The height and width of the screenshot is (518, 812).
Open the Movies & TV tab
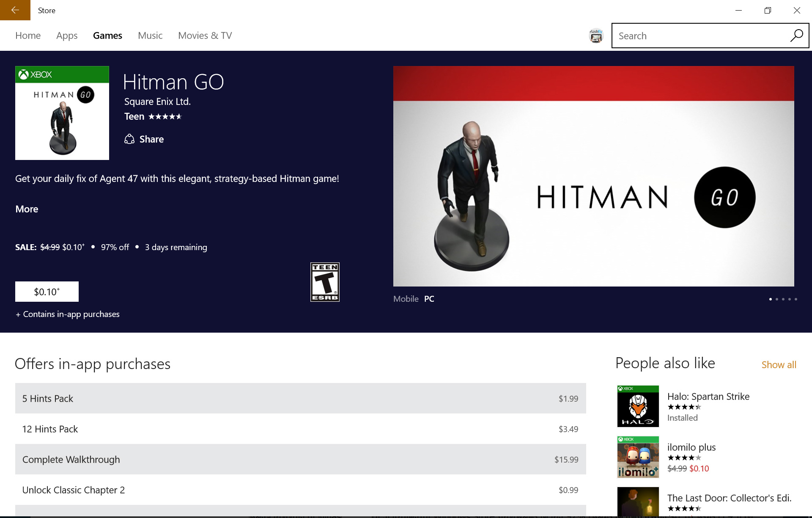(x=205, y=36)
